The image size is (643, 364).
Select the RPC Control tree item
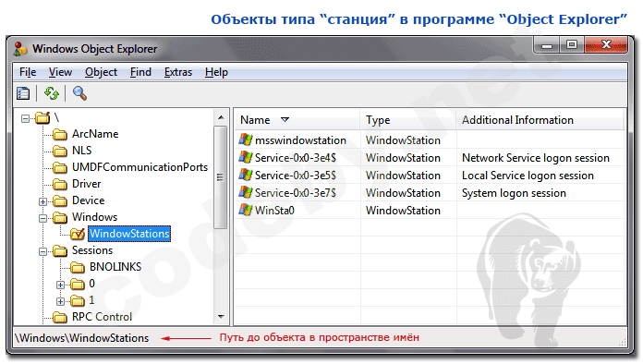pyautogui.click(x=103, y=317)
